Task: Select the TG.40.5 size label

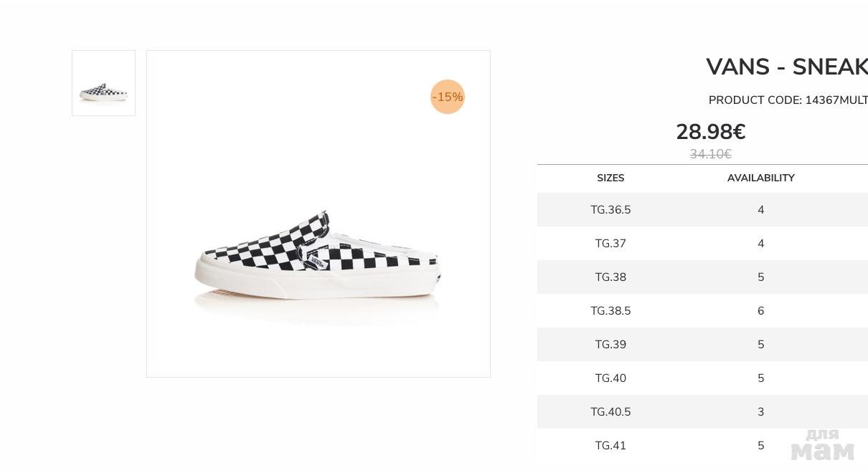Action: (610, 412)
